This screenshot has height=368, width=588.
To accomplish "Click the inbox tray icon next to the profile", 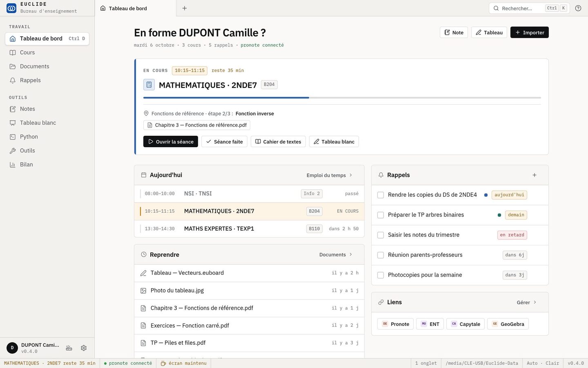I will 69,348.
